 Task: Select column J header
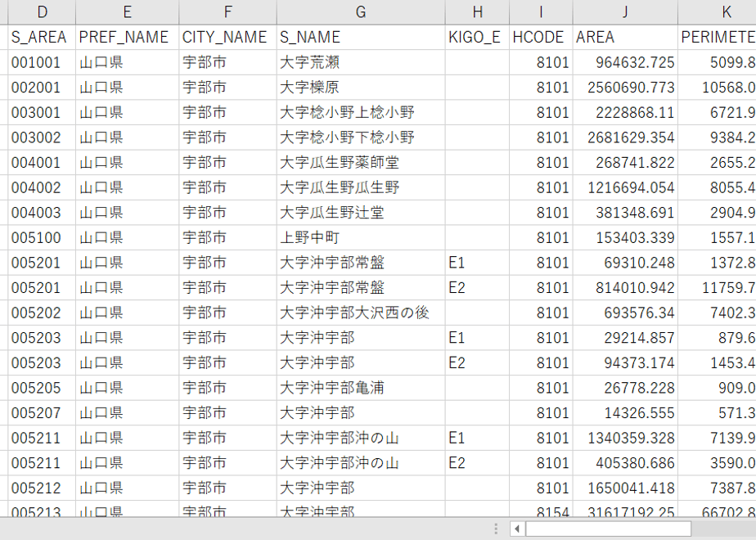pos(625,12)
